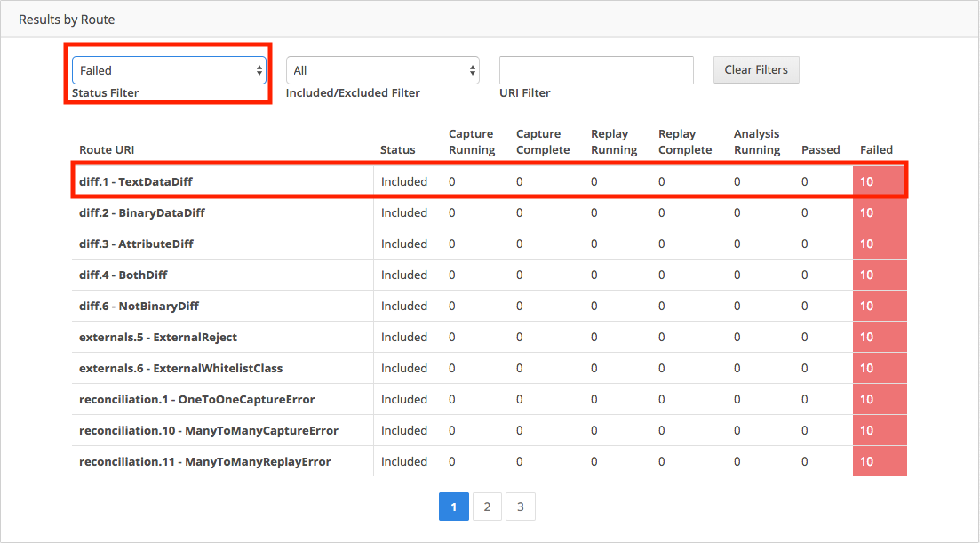This screenshot has width=980, height=543.
Task: Open the Status Filter dropdown showing Failed
Action: pyautogui.click(x=169, y=70)
